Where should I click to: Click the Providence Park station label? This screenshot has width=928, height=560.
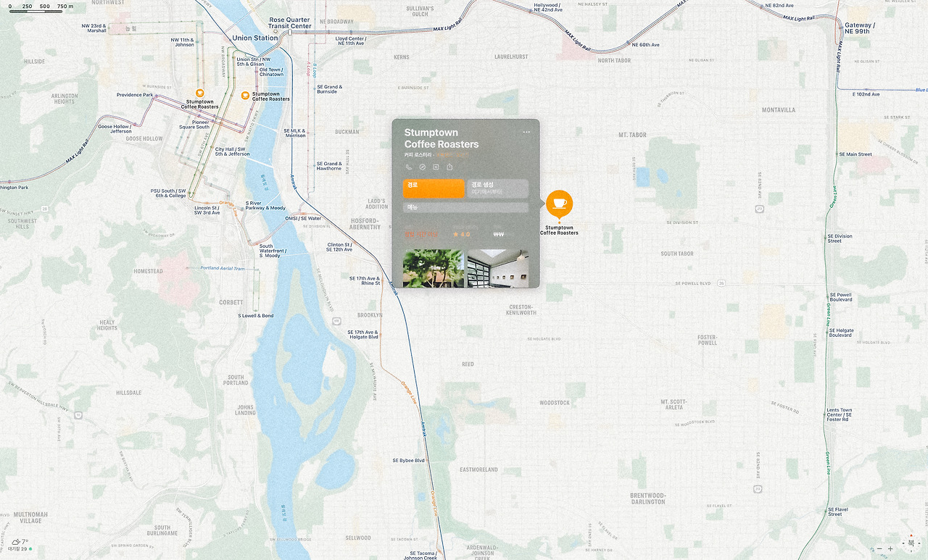135,95
